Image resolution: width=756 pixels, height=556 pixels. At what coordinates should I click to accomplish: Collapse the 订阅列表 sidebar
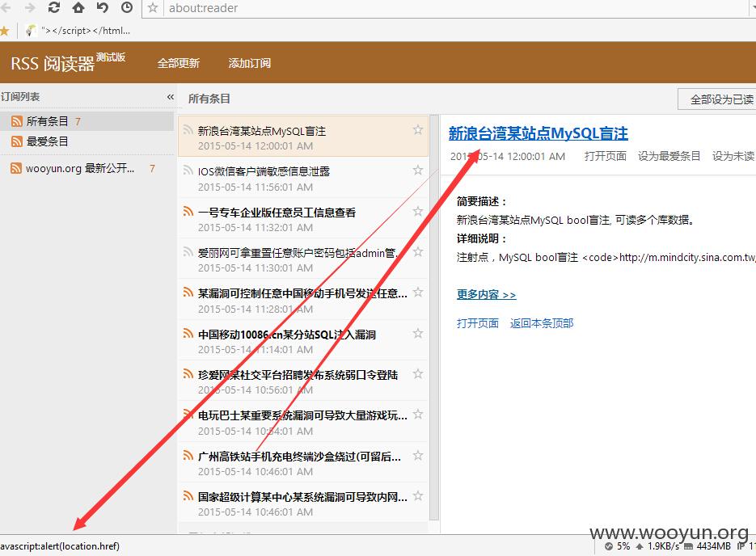pyautogui.click(x=170, y=97)
